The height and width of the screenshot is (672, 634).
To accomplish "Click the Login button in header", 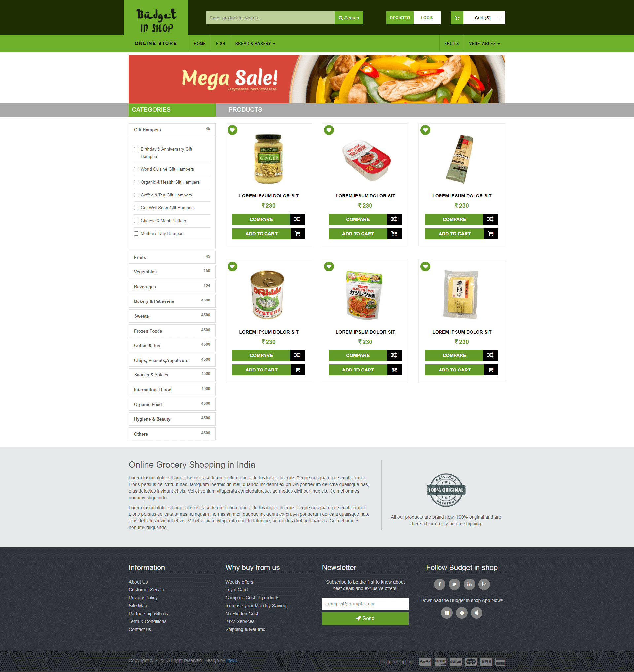I will click(x=428, y=18).
